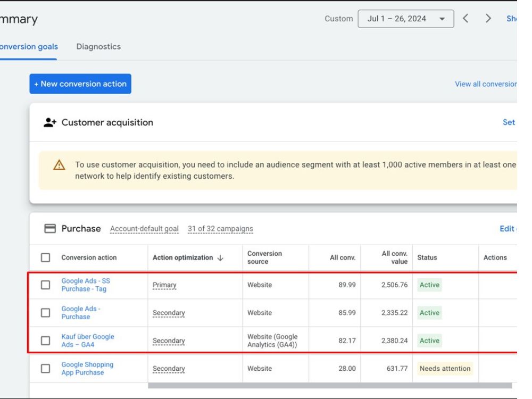Click the Purchase credit card icon
Screen dimensions: 532x399
[x=50, y=229]
